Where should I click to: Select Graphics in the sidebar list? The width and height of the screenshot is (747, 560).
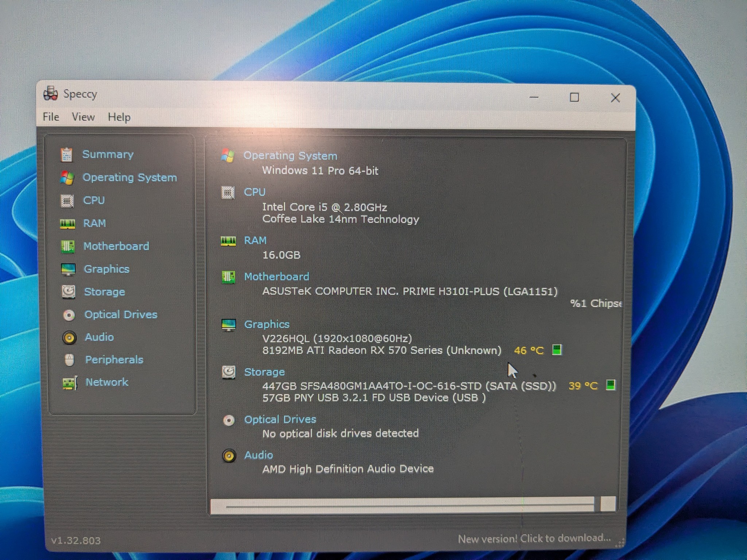[107, 269]
